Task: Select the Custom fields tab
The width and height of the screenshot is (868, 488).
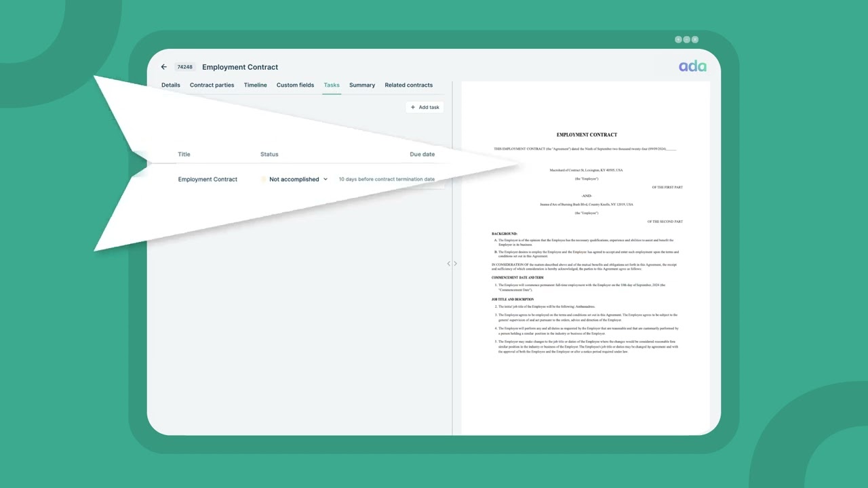Action: point(295,85)
